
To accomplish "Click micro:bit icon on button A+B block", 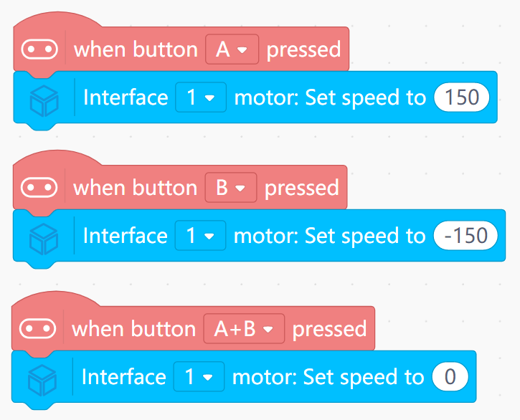I will (38, 329).
